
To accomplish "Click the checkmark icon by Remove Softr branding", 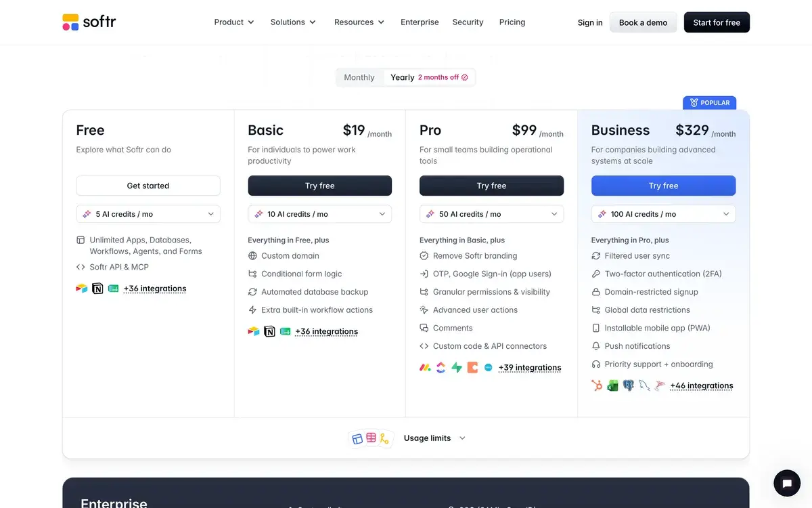I will point(424,256).
